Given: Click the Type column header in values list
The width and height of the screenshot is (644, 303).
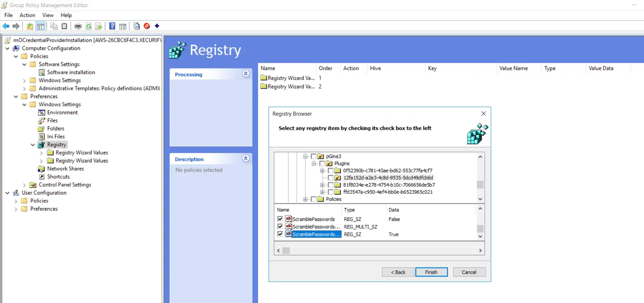Looking at the screenshot, I should coord(364,210).
